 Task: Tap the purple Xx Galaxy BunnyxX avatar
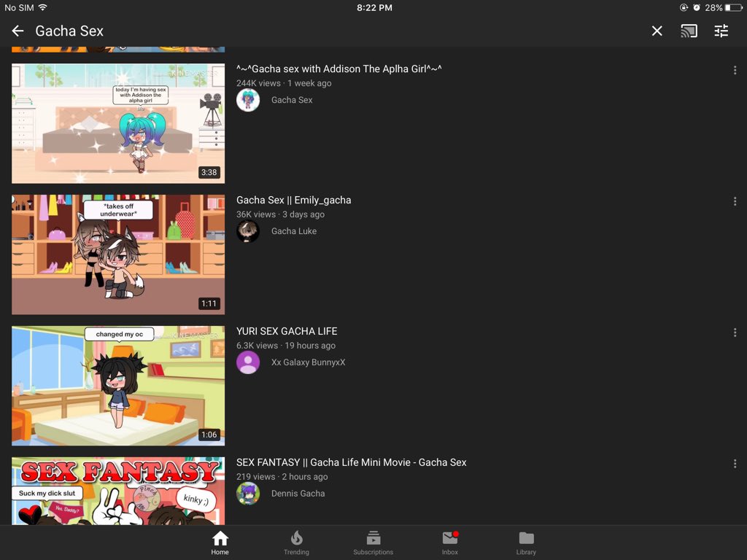(x=248, y=362)
